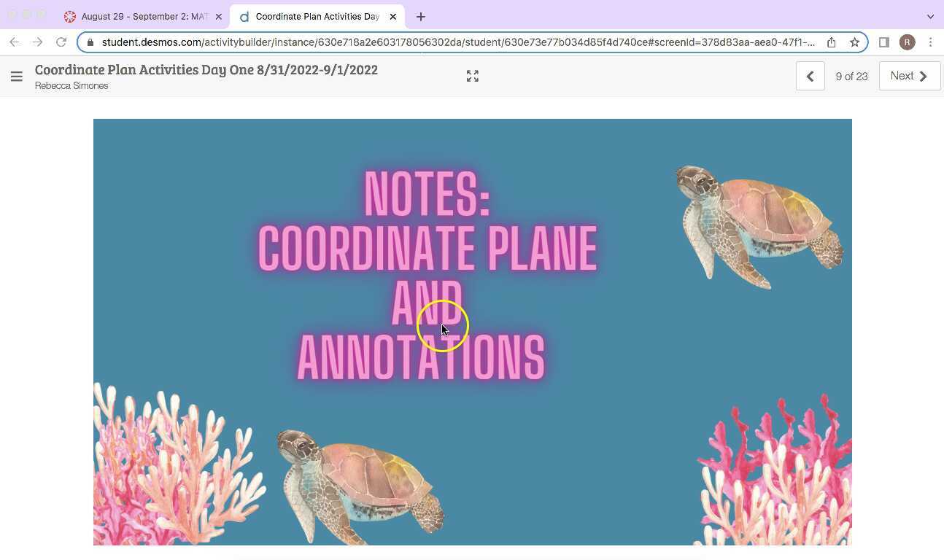This screenshot has height=560, width=944.
Task: Open the activity hamburger menu
Action: (17, 76)
